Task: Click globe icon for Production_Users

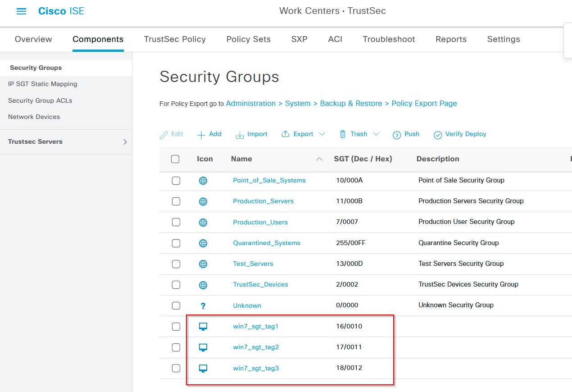Action: click(203, 223)
